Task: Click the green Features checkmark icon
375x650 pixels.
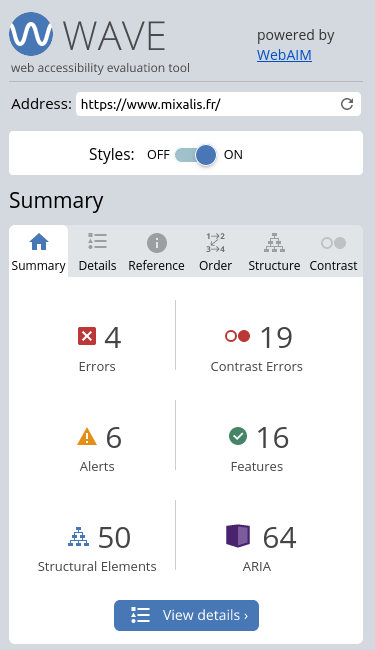Action: [x=238, y=436]
